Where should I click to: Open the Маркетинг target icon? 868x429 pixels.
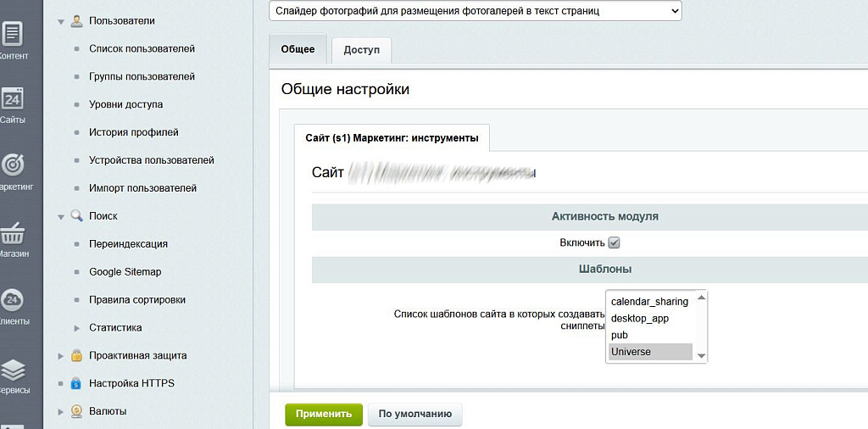13,165
